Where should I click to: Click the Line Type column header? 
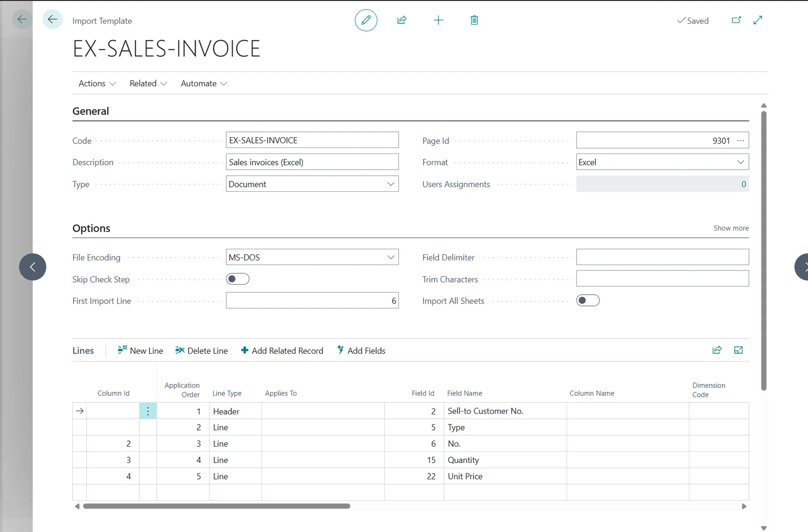pos(227,393)
